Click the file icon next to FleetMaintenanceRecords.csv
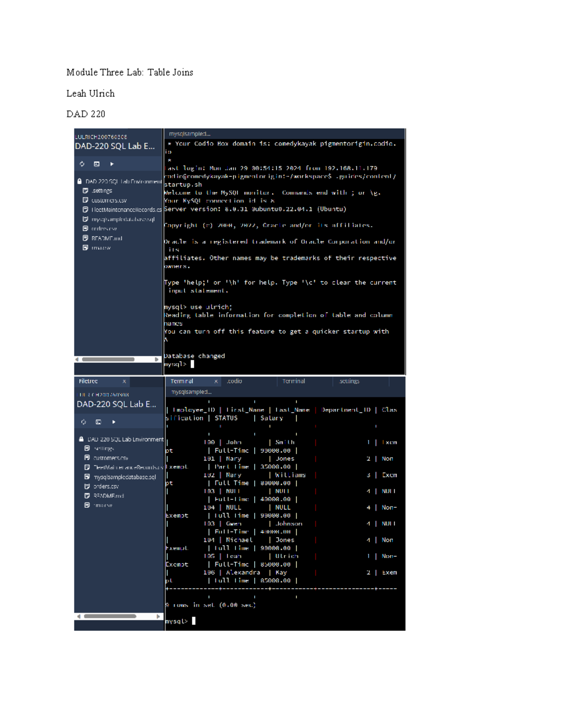The width and height of the screenshot is (563, 728). pos(85,210)
